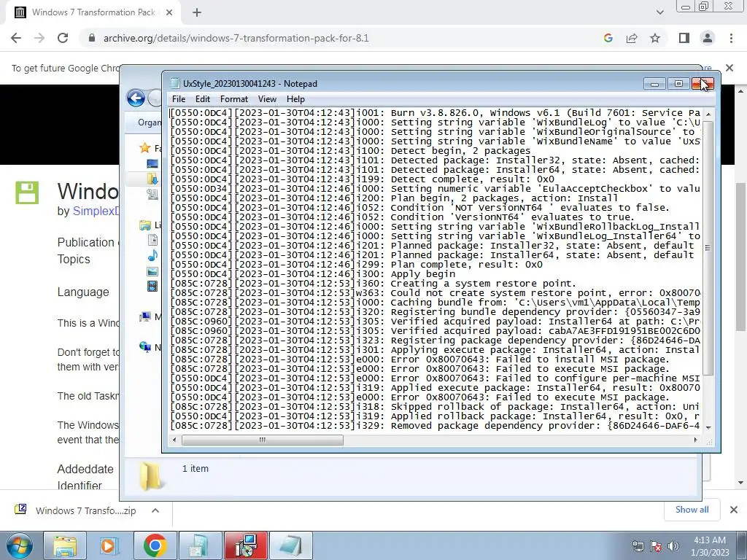Click the SimplexD author link
This screenshot has height=560, width=747.
[x=96, y=211]
